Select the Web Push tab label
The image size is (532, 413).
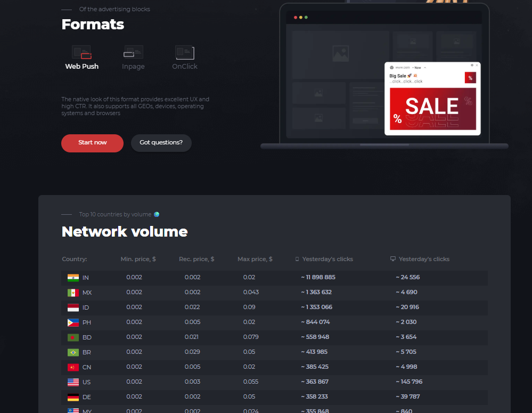(x=82, y=67)
